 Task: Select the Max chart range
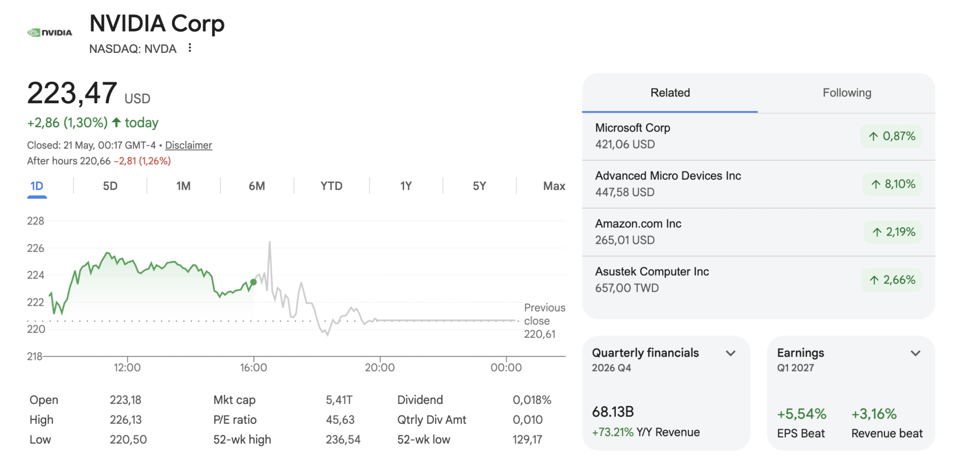[554, 186]
